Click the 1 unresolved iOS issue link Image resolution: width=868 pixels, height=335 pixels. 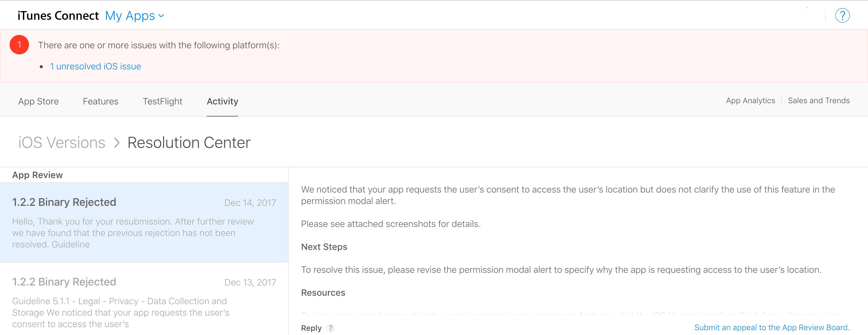click(95, 66)
